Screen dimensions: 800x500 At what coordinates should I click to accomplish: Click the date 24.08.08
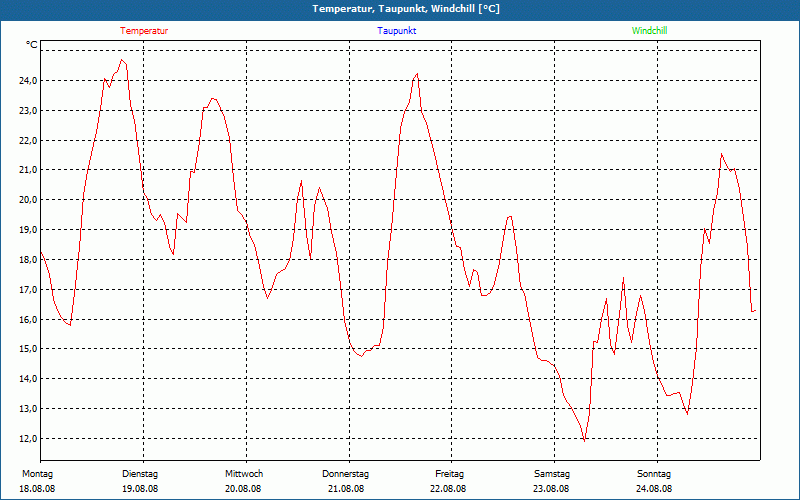[654, 489]
